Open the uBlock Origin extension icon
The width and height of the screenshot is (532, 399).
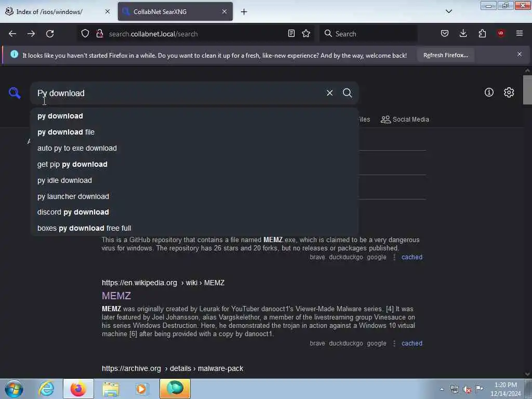tap(501, 33)
